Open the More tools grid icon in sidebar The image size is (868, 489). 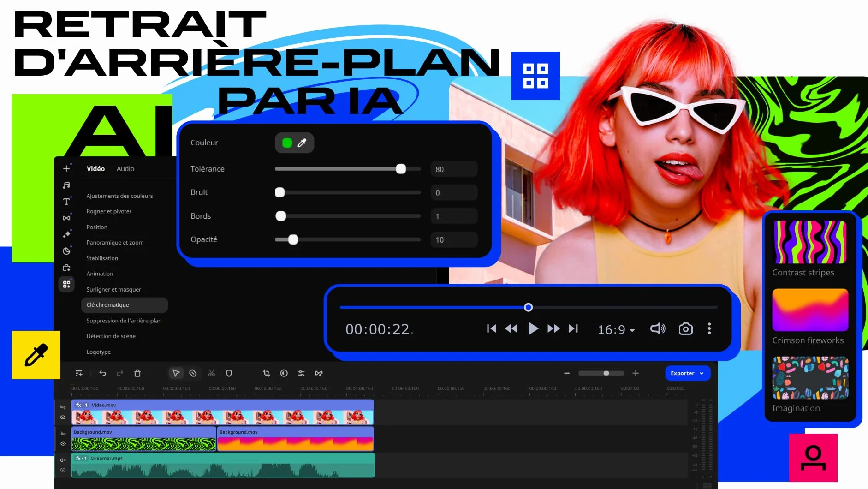[x=66, y=284]
